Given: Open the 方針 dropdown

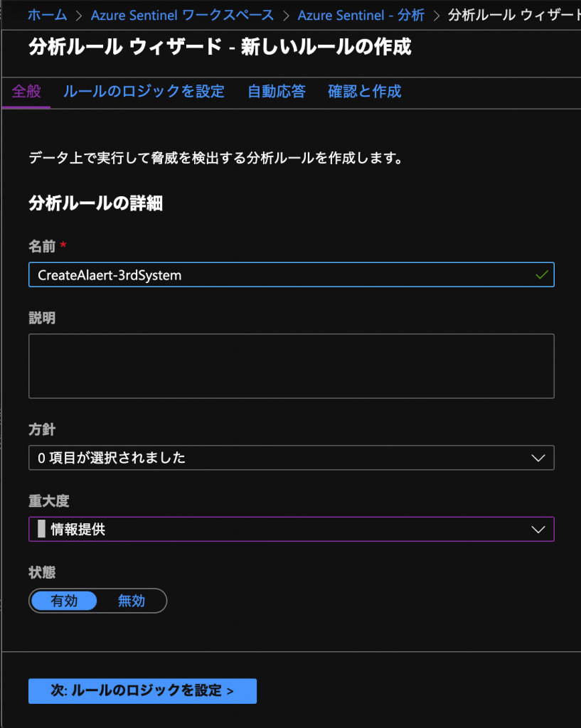Looking at the screenshot, I should 291,458.
